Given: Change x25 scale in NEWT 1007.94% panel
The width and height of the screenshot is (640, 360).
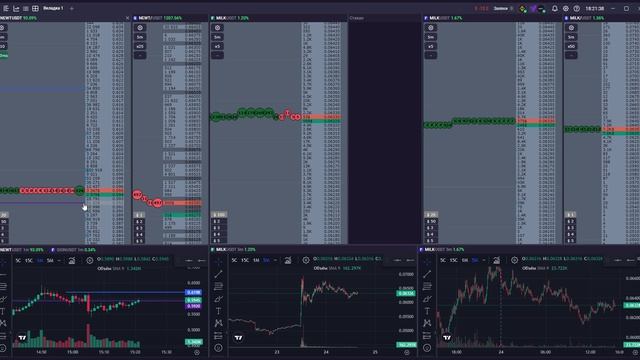Looking at the screenshot, I should (x=140, y=46).
